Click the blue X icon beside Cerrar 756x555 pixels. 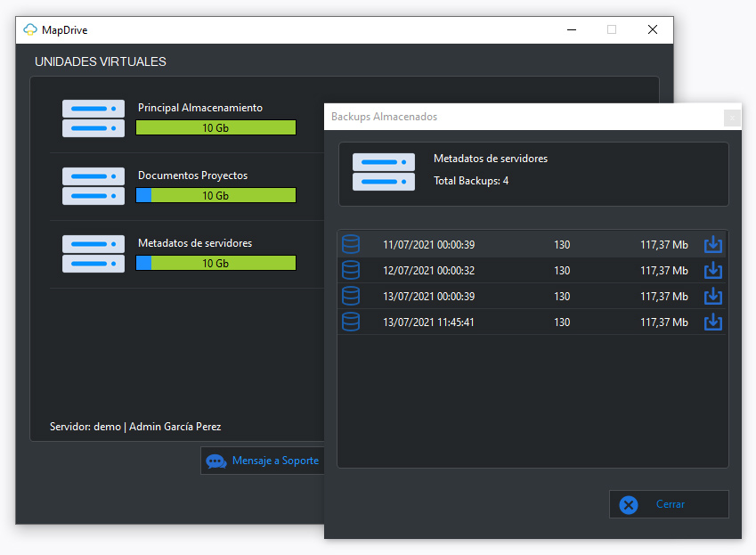[629, 505]
